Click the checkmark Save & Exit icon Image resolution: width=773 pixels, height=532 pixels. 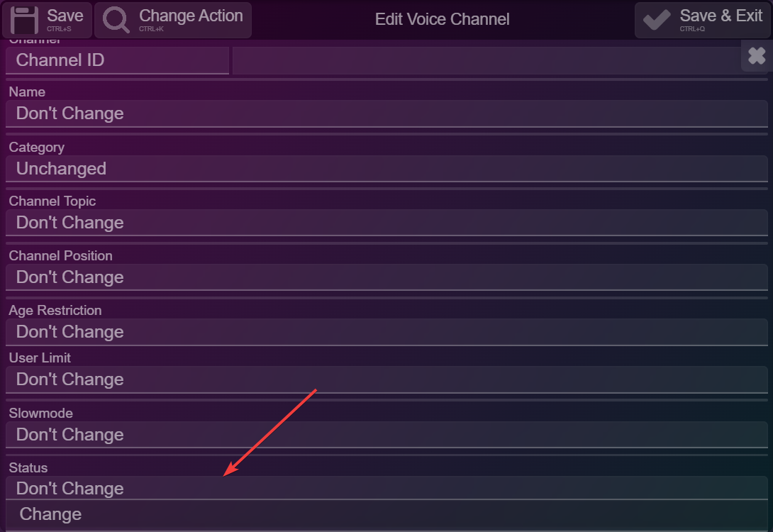[657, 20]
